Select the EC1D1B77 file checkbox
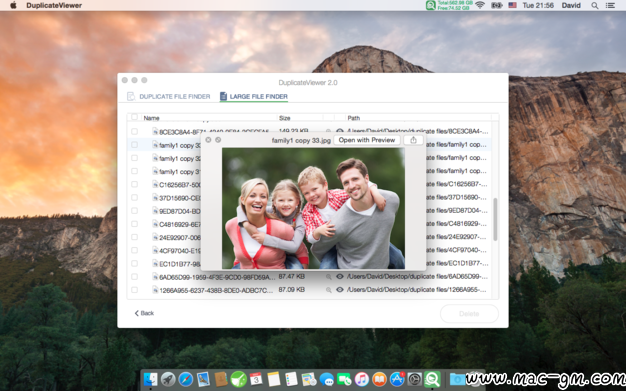 [135, 263]
